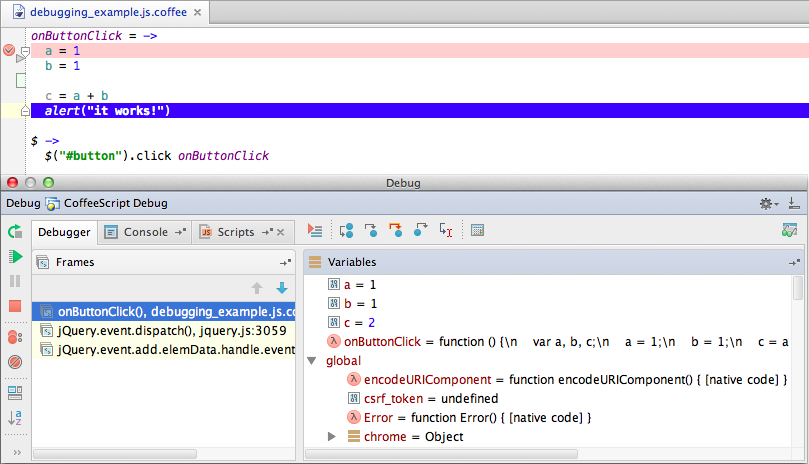Move to previous frame with up arrow
The height and width of the screenshot is (464, 809).
(257, 288)
